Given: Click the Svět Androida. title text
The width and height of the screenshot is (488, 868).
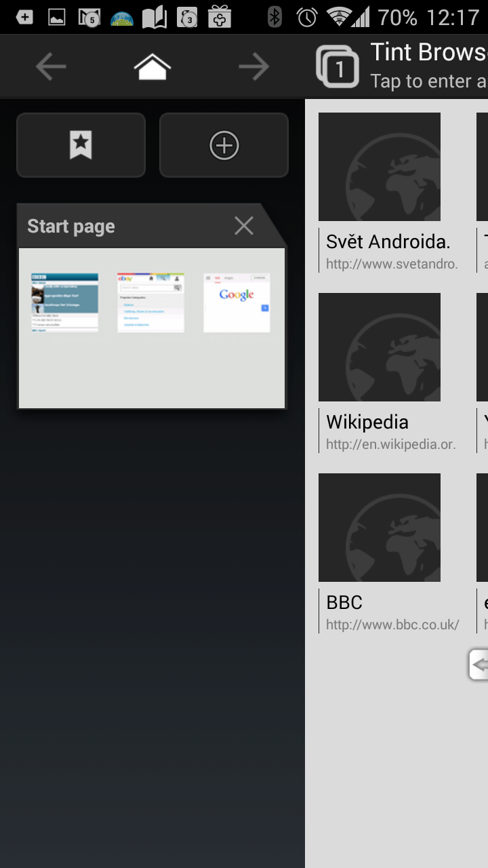Looking at the screenshot, I should pyautogui.click(x=388, y=241).
